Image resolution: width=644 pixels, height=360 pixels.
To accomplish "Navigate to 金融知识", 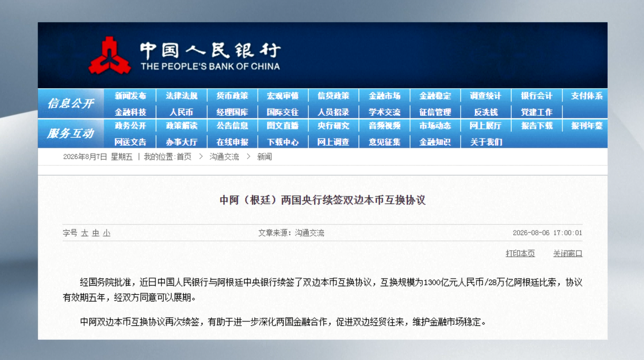I will tap(435, 142).
